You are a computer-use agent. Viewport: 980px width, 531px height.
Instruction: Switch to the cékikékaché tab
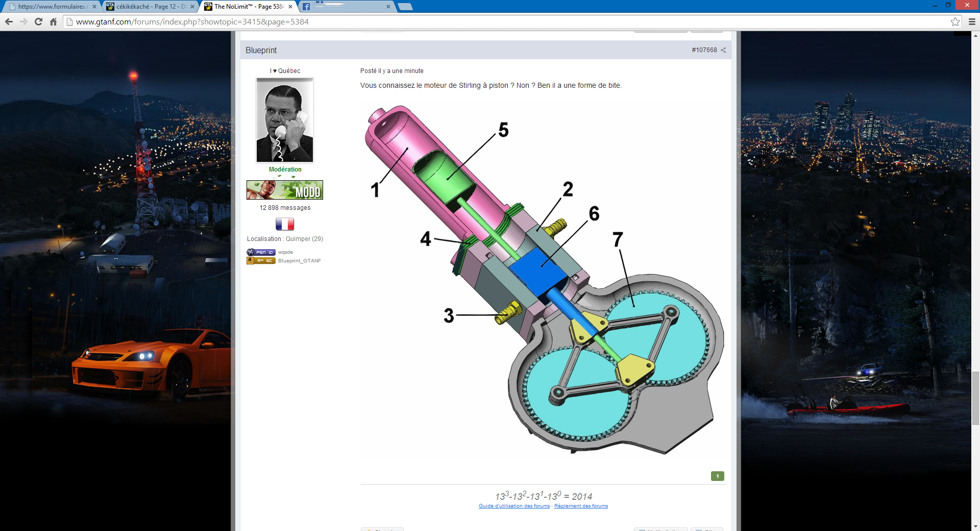coord(148,7)
